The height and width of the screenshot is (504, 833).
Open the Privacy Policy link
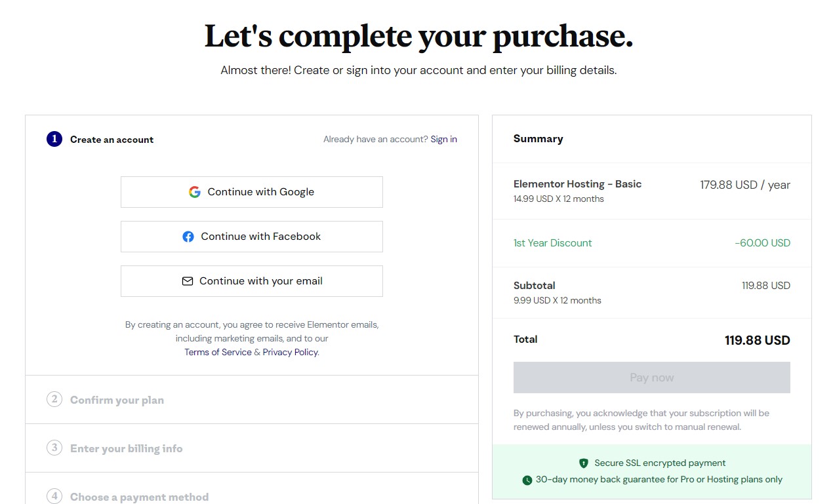click(x=291, y=352)
